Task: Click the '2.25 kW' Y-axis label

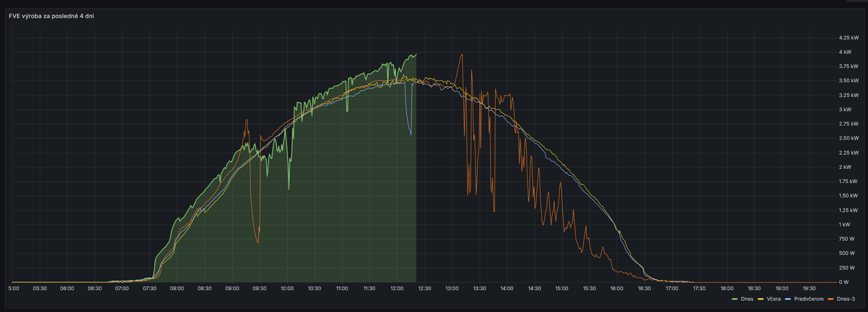Action: pyautogui.click(x=849, y=153)
